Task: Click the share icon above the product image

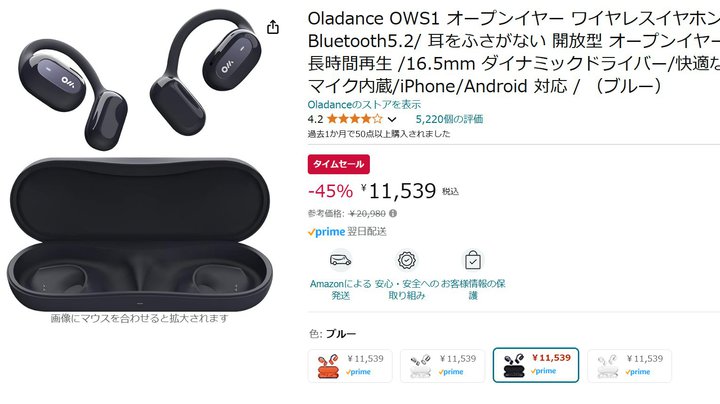Action: tap(273, 27)
